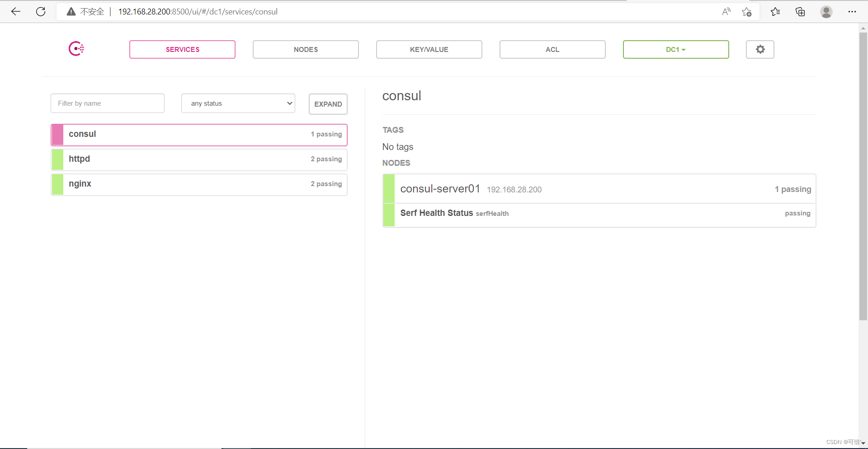Select the httpd service row
The image size is (868, 449).
[199, 159]
